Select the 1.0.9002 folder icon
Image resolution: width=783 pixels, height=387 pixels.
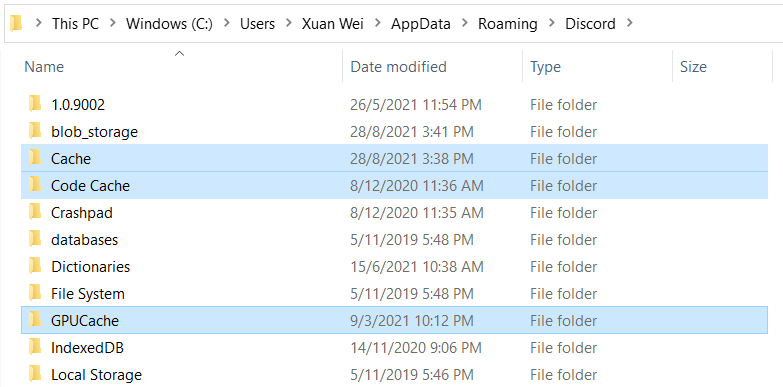[x=35, y=104]
